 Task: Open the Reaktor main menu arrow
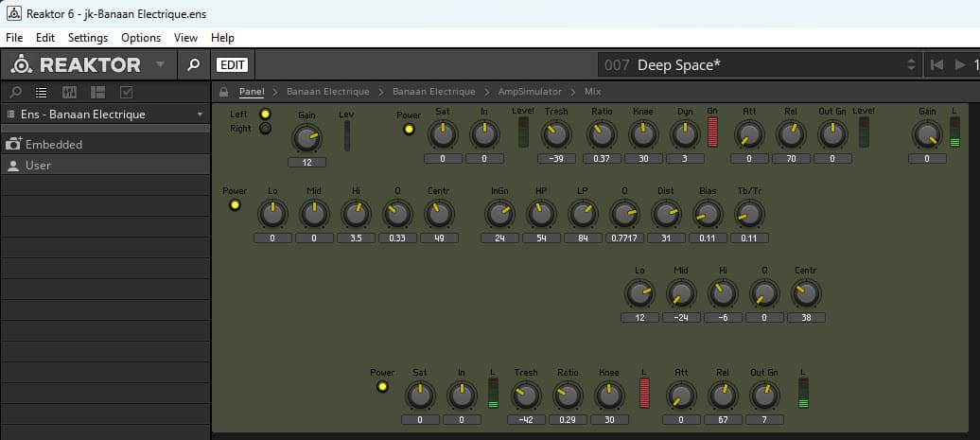(160, 65)
